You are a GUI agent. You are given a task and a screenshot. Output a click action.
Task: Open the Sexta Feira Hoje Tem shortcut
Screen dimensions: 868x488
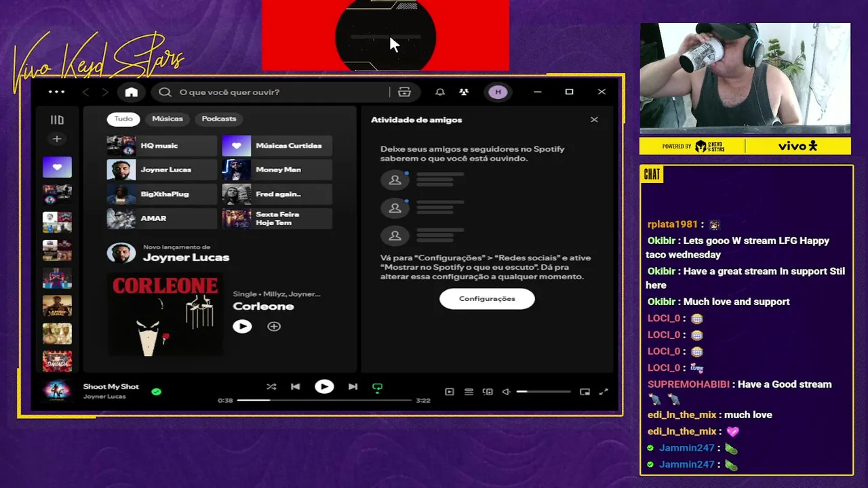pos(277,219)
